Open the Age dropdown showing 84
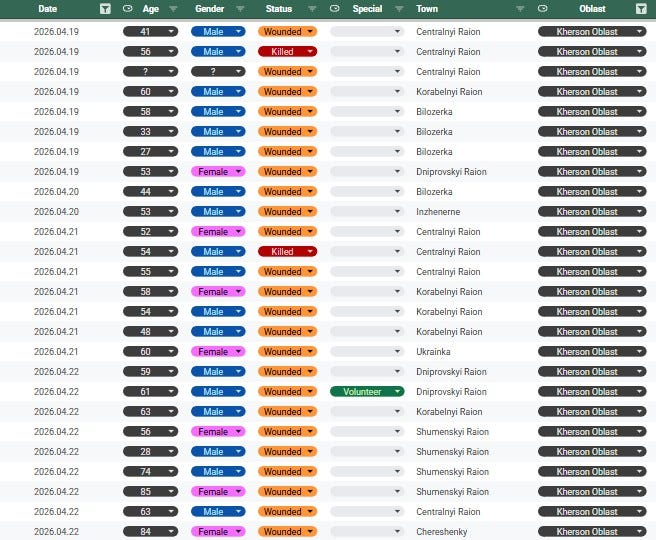The width and height of the screenshot is (656, 540). tap(151, 532)
